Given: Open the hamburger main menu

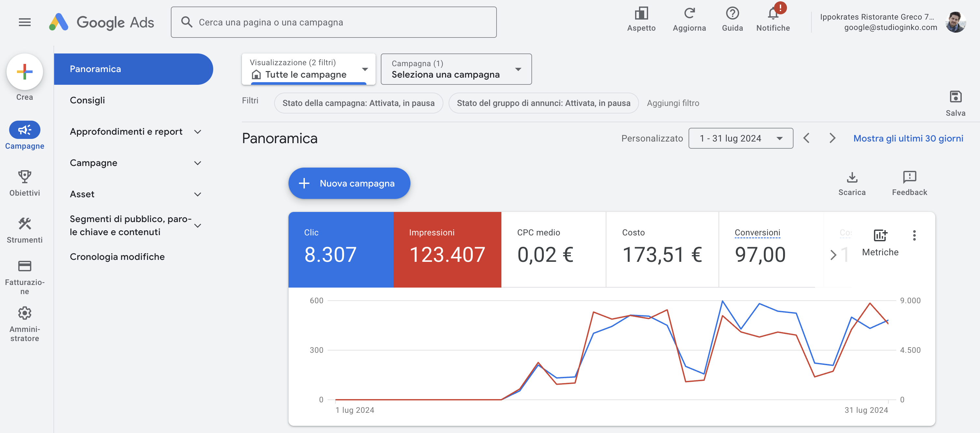Looking at the screenshot, I should [24, 22].
